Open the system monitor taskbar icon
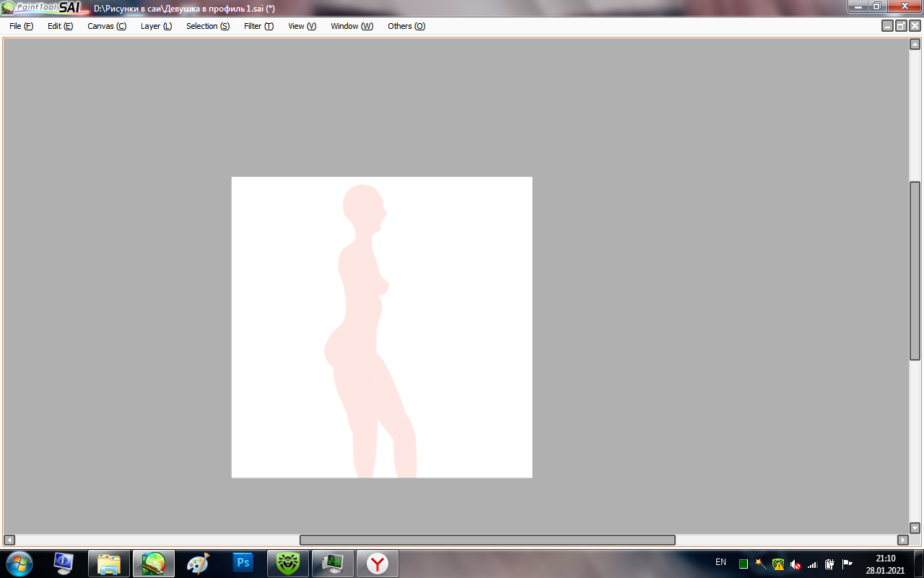 (x=332, y=563)
